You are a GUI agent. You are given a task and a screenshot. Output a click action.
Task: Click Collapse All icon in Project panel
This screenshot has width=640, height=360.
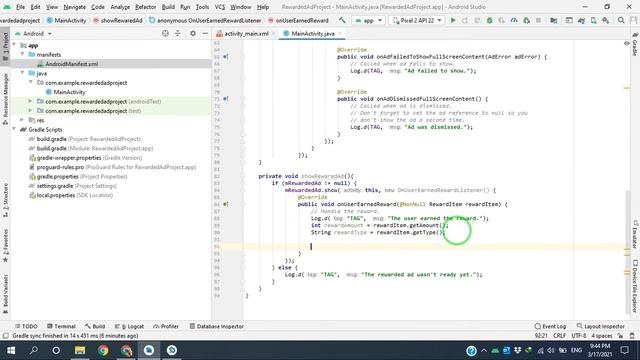pos(178,33)
